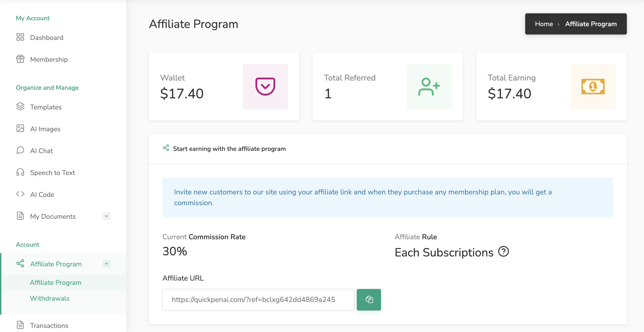
Task: Click the Total Referred user-plus icon
Action: pyautogui.click(x=429, y=87)
